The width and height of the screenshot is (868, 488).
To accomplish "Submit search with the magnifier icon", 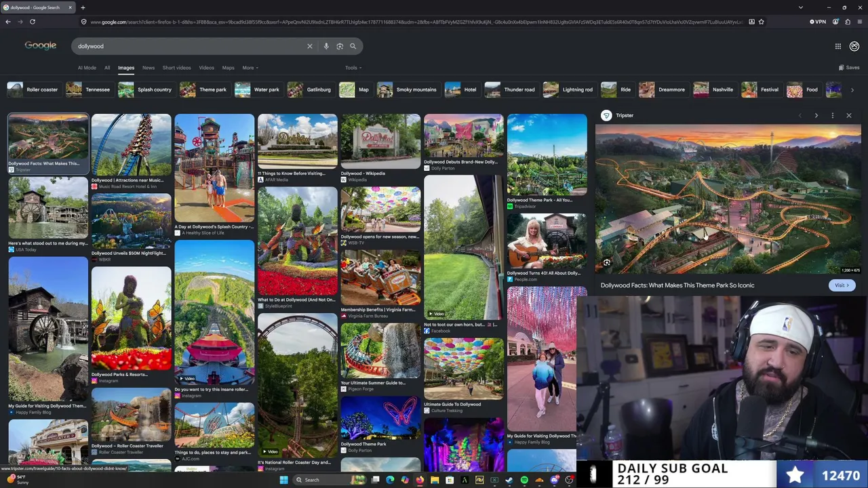I will [x=353, y=46].
